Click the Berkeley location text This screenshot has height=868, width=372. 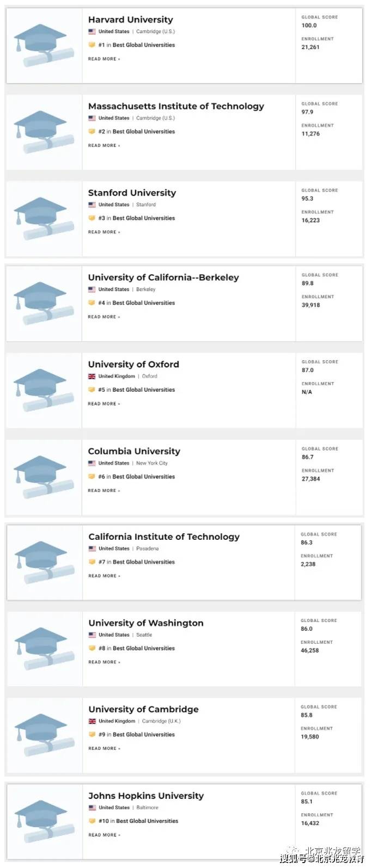coord(145,290)
